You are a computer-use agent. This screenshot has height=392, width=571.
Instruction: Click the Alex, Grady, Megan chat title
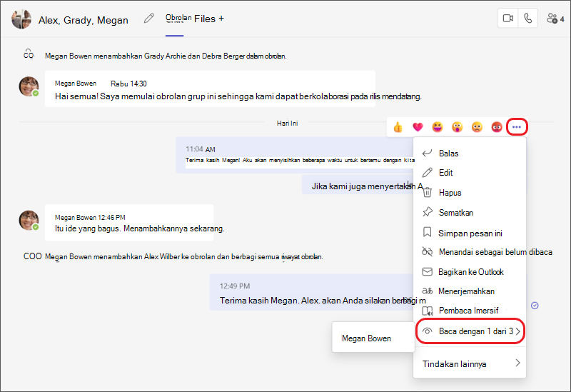point(83,20)
